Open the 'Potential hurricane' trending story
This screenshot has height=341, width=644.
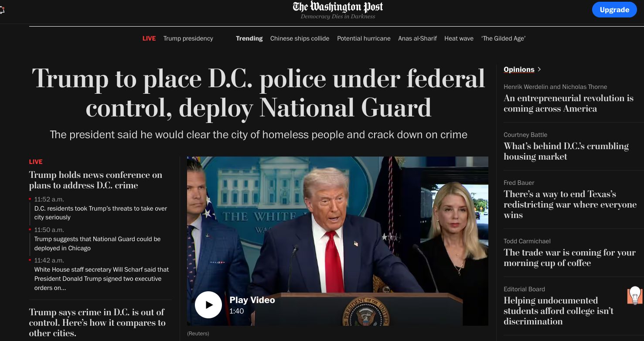363,38
